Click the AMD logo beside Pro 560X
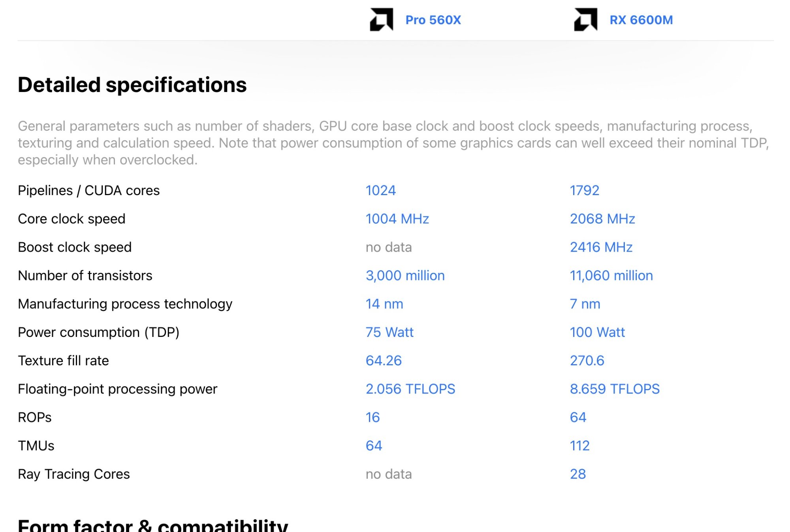790x532 pixels. [381, 20]
